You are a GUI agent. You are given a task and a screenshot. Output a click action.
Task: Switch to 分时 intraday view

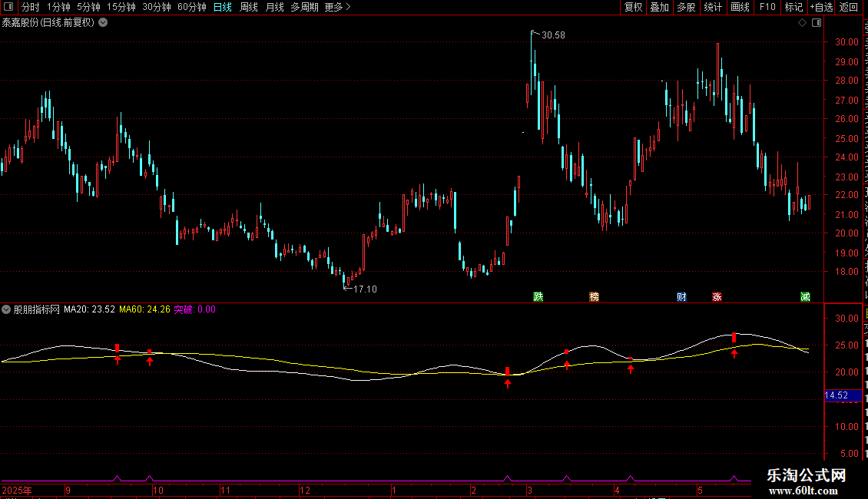click(31, 7)
